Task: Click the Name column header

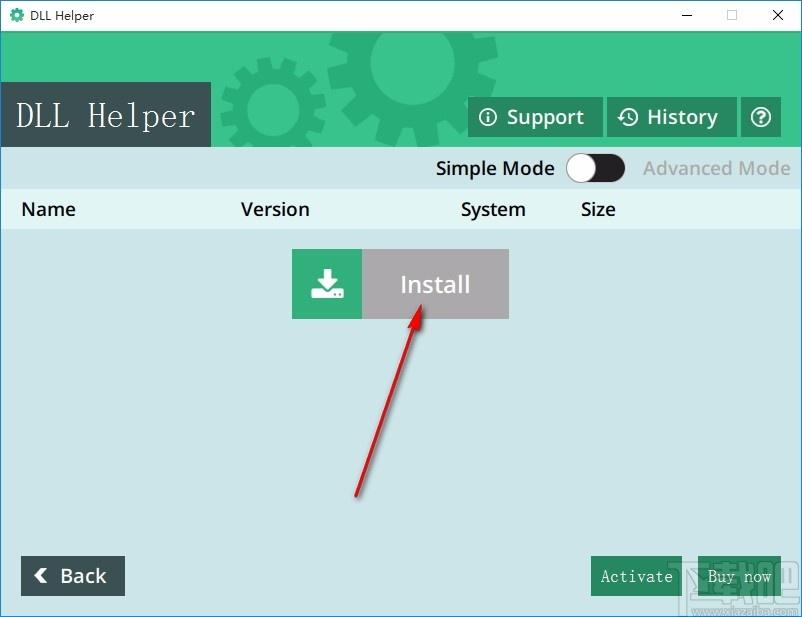Action: click(x=49, y=209)
